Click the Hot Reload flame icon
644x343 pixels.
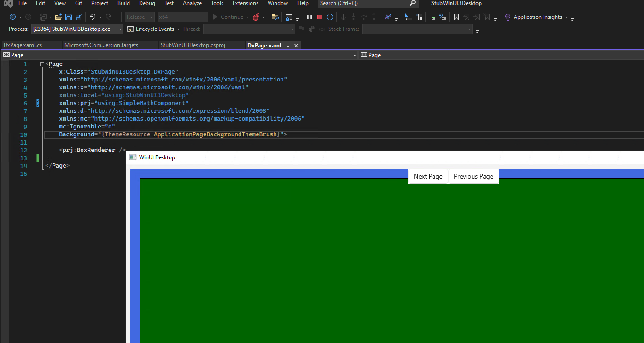click(256, 17)
